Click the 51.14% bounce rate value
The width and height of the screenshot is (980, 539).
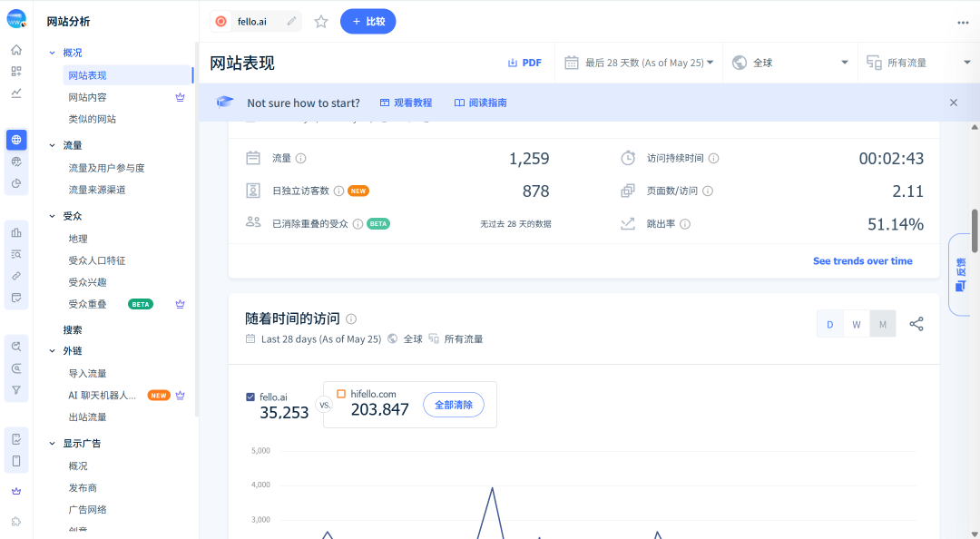coord(895,224)
